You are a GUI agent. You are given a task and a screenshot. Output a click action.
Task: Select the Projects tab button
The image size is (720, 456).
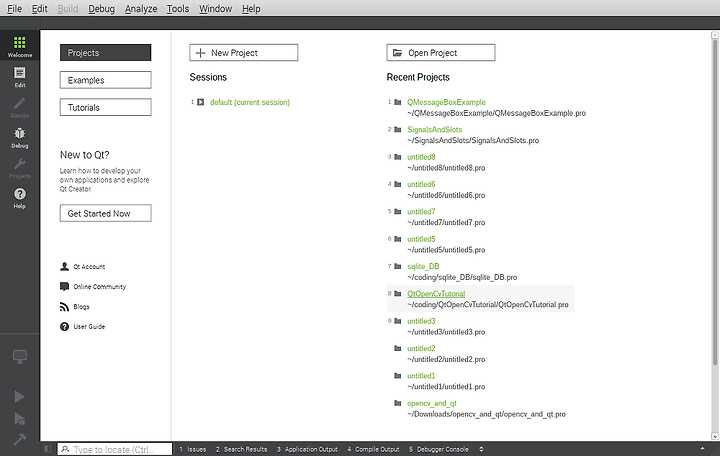(x=106, y=52)
